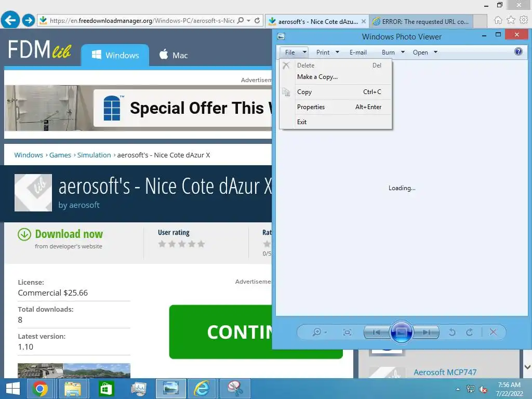Viewport: 532px width, 399px height.
Task: Close the aerosoft's browser tab
Action: [363, 21]
